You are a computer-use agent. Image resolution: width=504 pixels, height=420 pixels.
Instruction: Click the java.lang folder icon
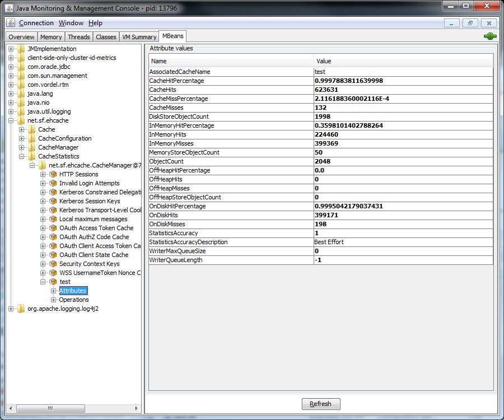coord(21,94)
